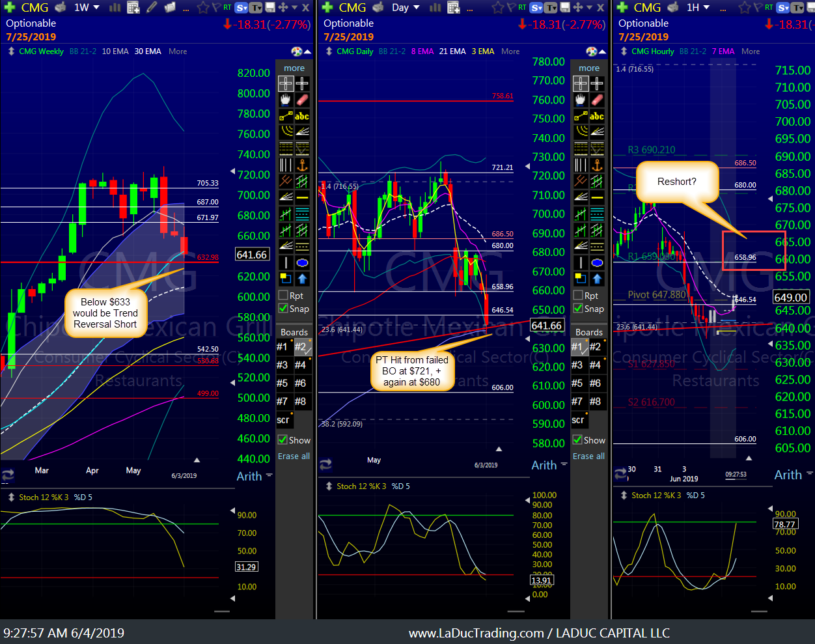
Task: Select the vertical line tool in daily toolbox
Action: [581, 262]
